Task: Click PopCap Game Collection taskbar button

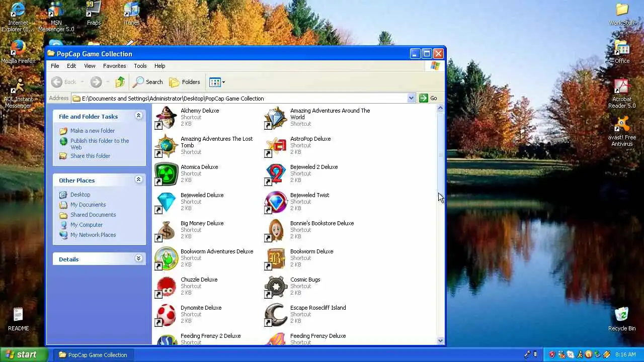Action: [94, 354]
